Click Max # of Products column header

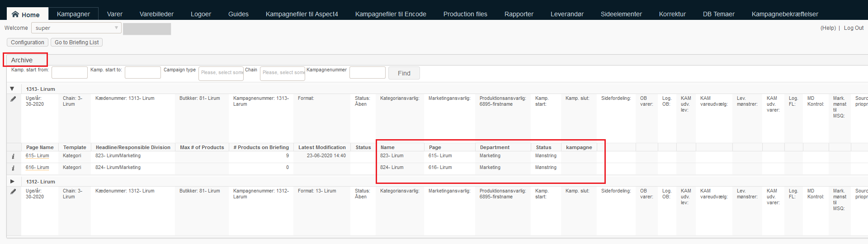tap(202, 147)
